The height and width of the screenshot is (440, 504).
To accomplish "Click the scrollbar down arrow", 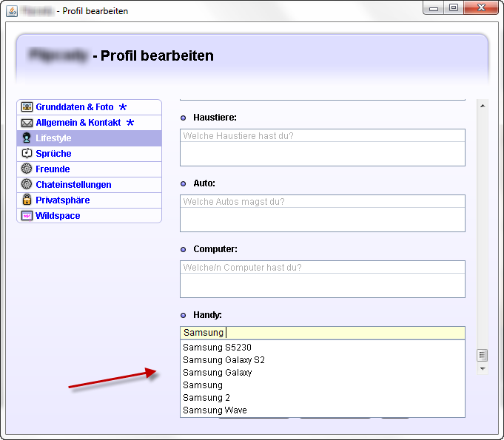I will (483, 369).
